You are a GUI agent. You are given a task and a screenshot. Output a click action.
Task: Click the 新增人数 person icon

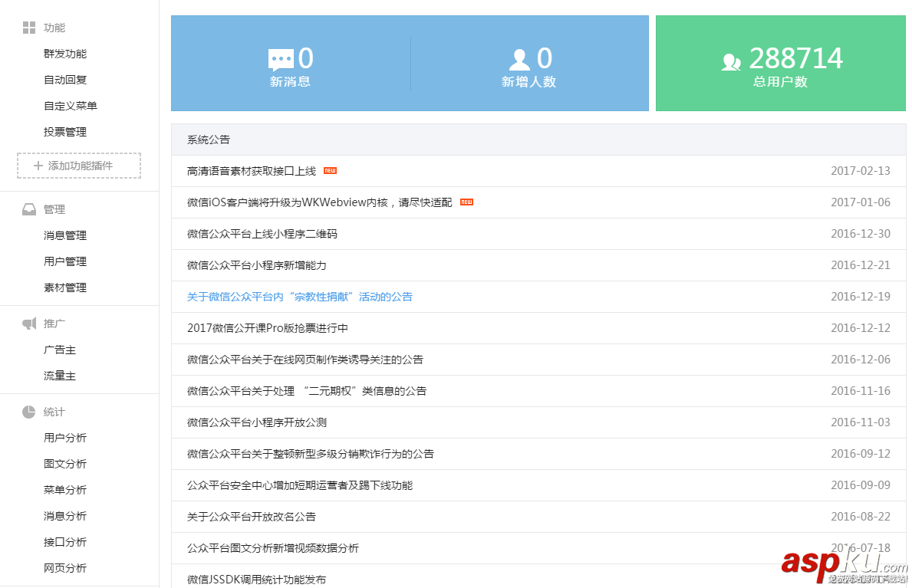coord(519,59)
